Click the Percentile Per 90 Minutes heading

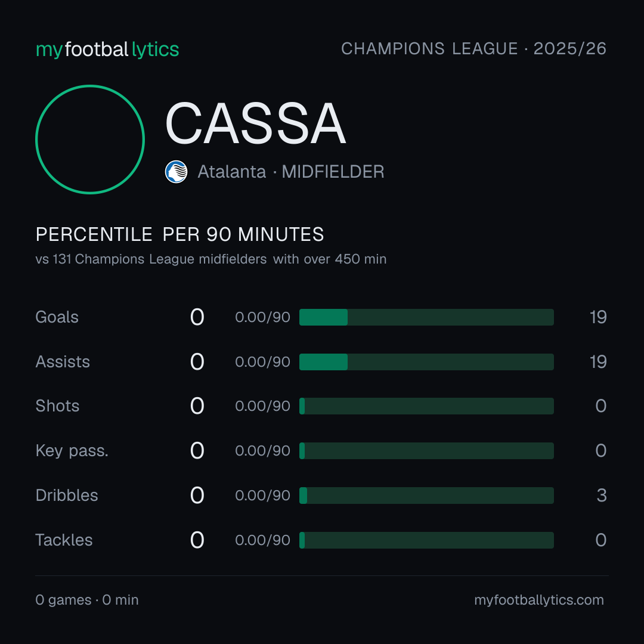tap(179, 234)
